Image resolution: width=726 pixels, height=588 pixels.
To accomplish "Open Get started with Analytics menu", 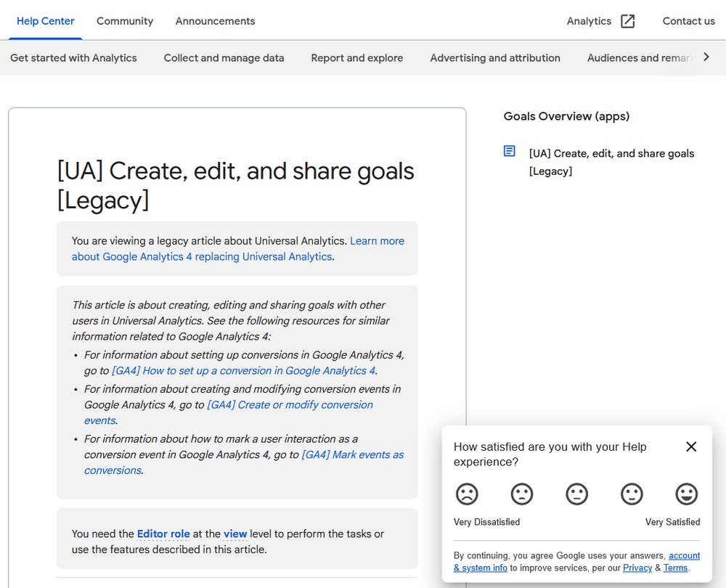I will [x=73, y=58].
